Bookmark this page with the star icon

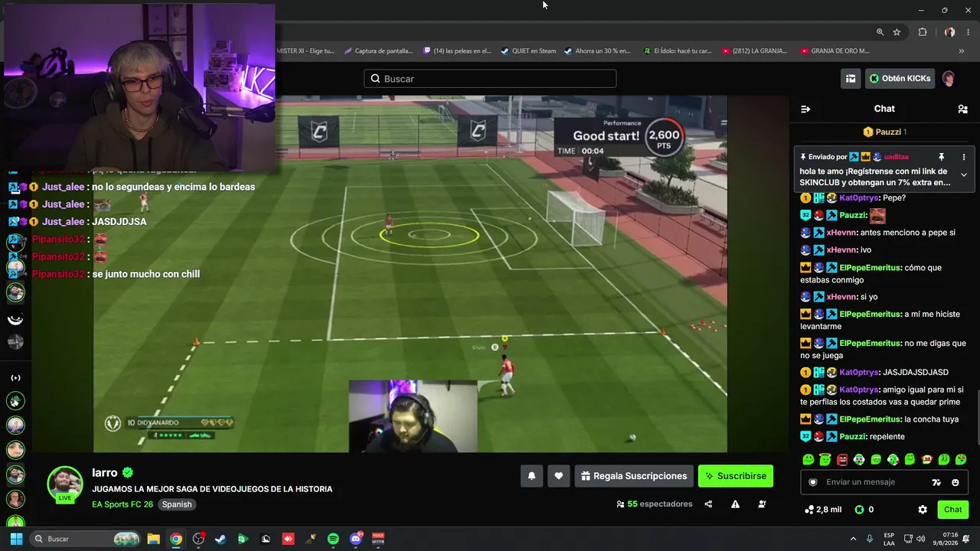tap(897, 32)
